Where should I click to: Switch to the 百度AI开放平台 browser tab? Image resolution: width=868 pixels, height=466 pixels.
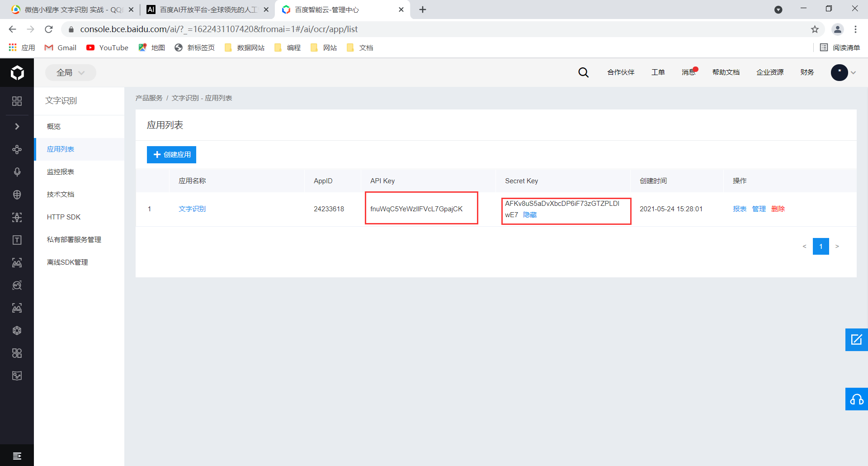207,10
